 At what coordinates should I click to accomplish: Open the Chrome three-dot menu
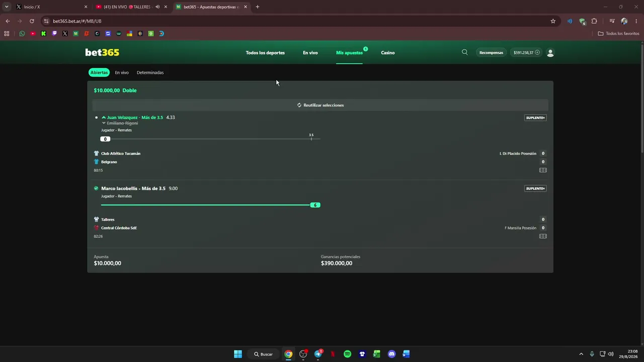coord(636,21)
